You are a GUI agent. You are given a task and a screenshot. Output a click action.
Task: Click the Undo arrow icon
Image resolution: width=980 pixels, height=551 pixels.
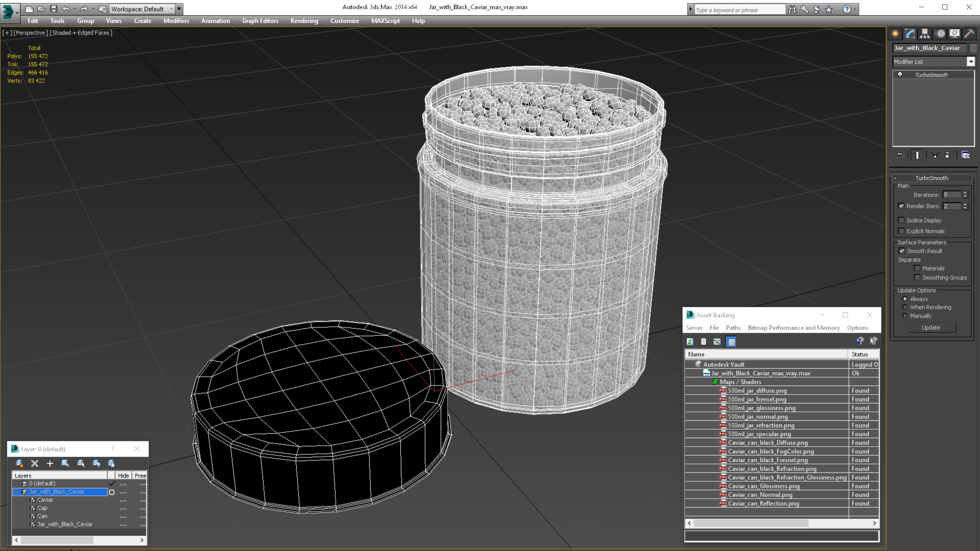[66, 9]
